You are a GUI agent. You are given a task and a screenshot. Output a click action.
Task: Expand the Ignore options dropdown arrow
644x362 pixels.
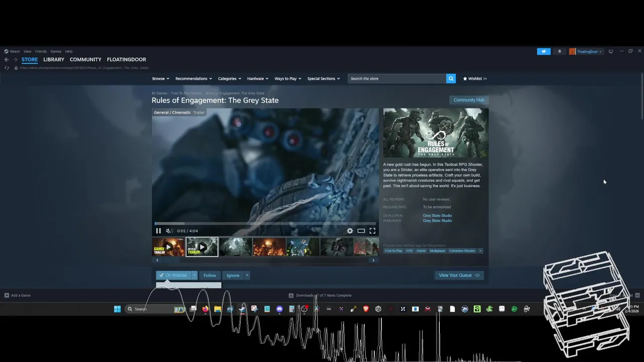pyautogui.click(x=247, y=275)
